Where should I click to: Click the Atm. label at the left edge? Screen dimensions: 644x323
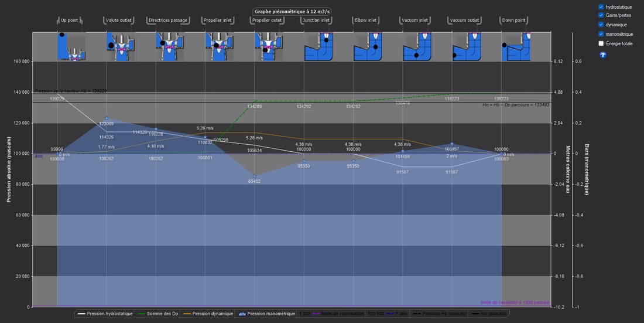click(x=39, y=157)
